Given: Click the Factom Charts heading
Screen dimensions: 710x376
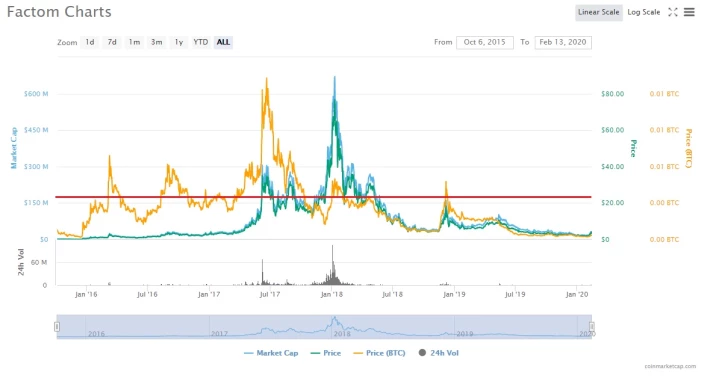Looking at the screenshot, I should pyautogui.click(x=59, y=12).
